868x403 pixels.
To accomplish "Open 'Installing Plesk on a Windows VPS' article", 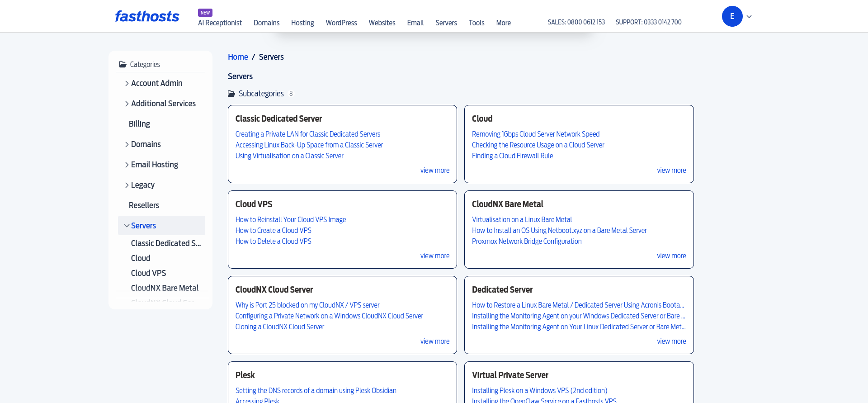I will click(539, 391).
